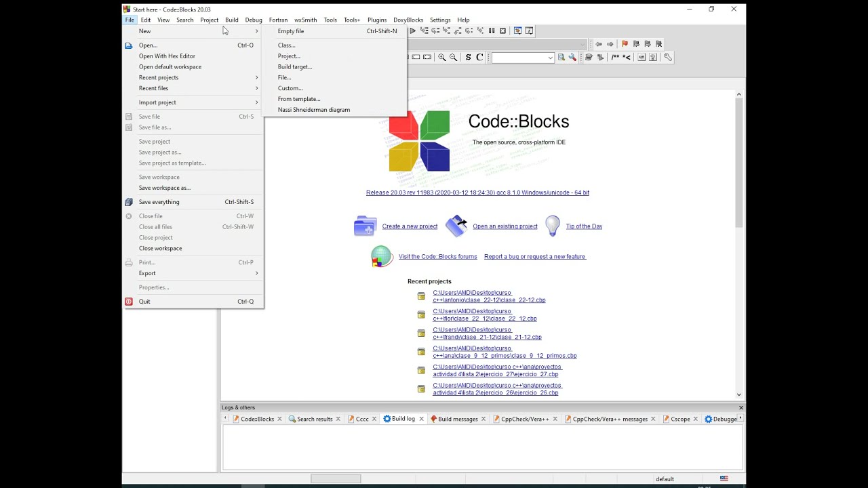Image resolution: width=868 pixels, height=488 pixels.
Task: Click Report a bug or request feature link
Action: pos(535,257)
